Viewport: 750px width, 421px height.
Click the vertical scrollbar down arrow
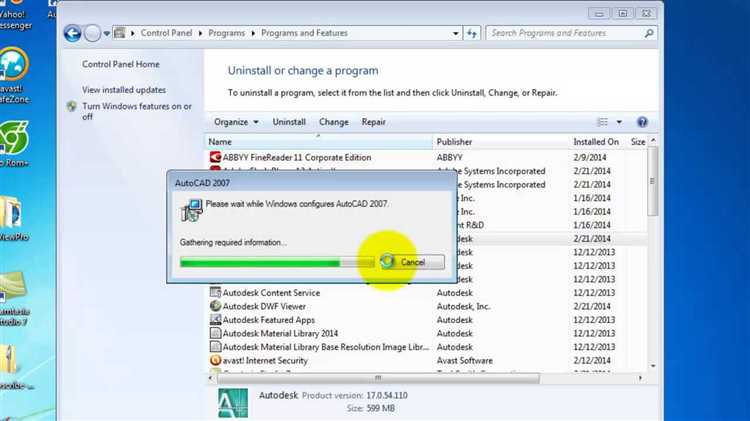click(x=653, y=366)
